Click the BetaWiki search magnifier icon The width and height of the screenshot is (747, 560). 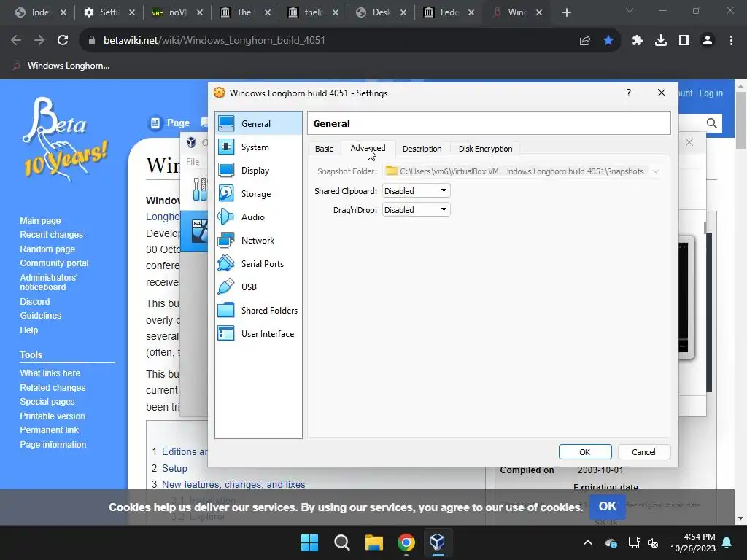click(x=712, y=123)
